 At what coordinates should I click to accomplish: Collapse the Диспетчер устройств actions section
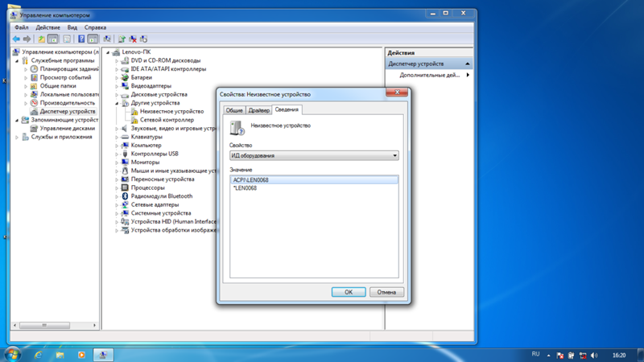click(468, 64)
